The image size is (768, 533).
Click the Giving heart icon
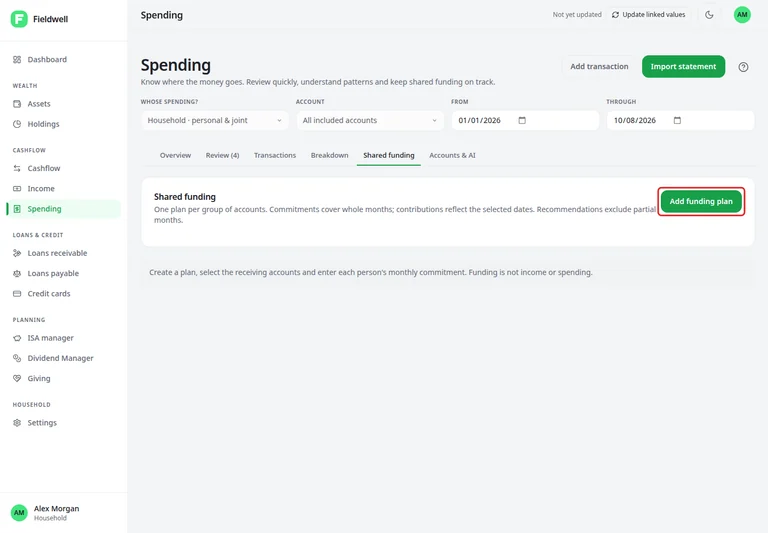coord(17,378)
